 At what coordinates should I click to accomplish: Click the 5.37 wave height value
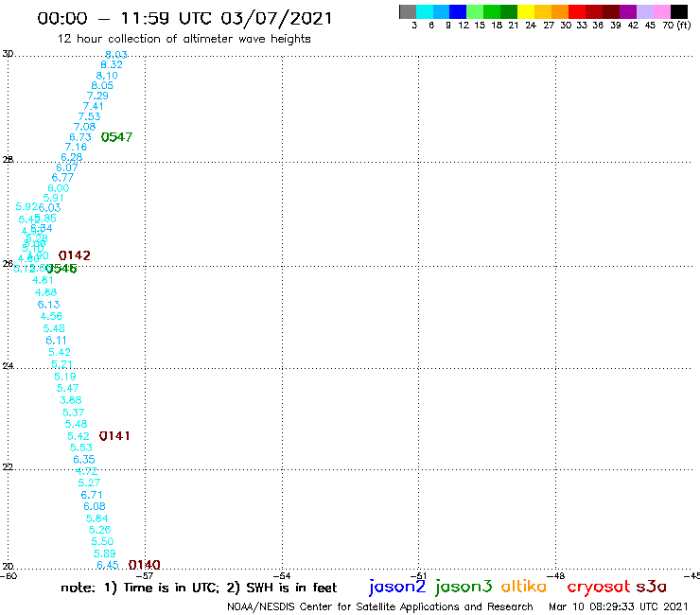[73, 413]
